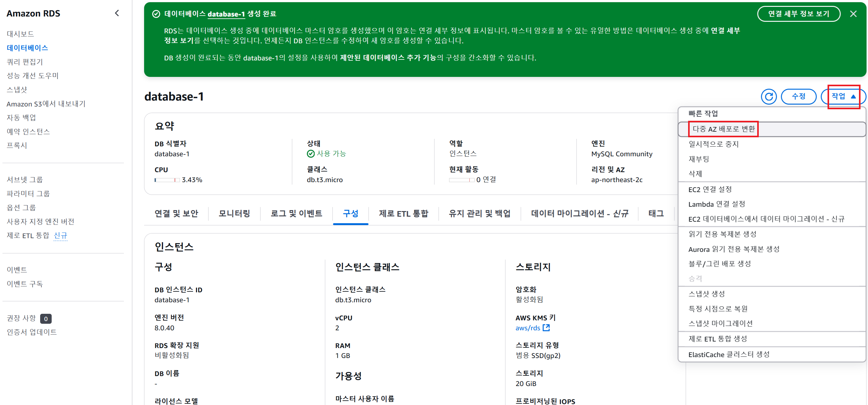
Task: Choose 재부팅 from the actions menu
Action: [x=698, y=159]
